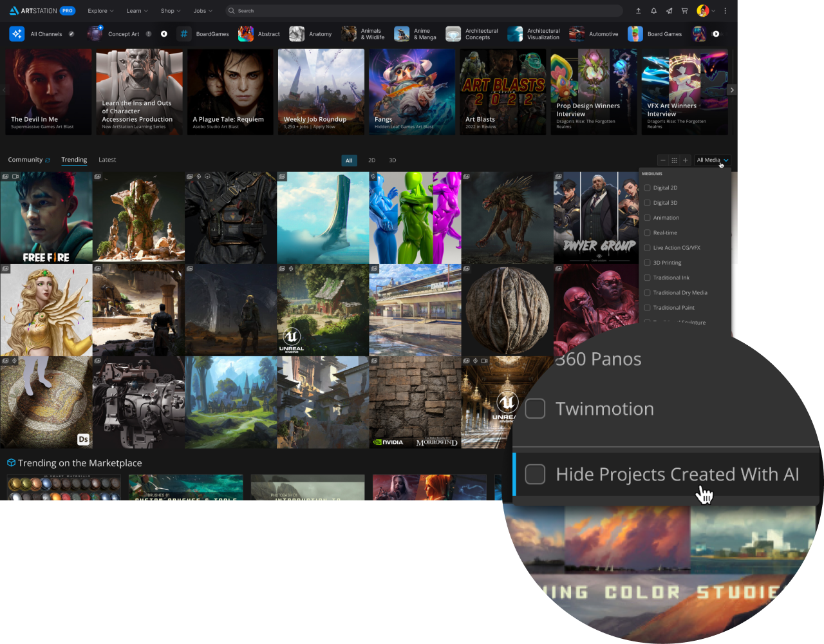
Task: Open the three-dot more menu in header
Action: pyautogui.click(x=725, y=11)
